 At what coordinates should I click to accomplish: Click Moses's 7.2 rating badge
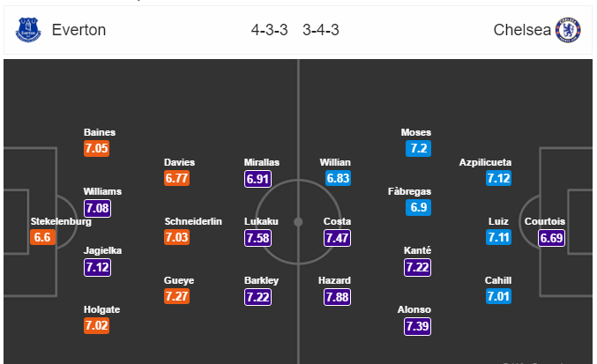[x=418, y=149]
